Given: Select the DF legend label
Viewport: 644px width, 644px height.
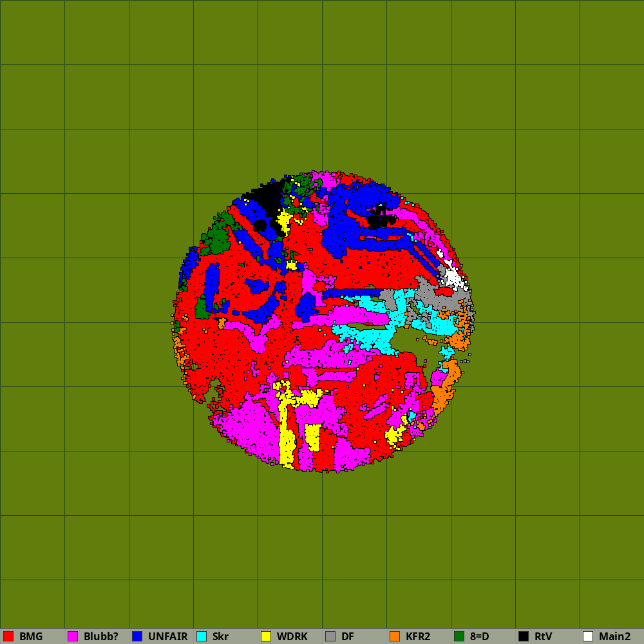Looking at the screenshot, I should click(348, 636).
